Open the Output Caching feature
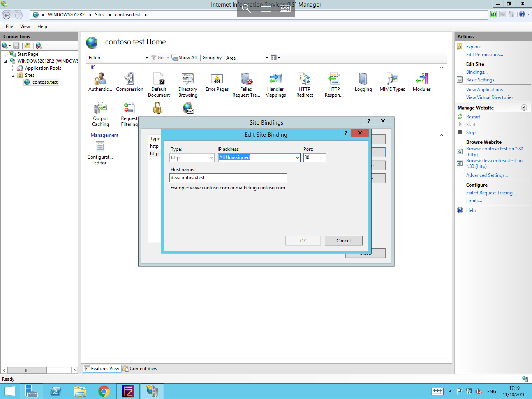 click(100, 114)
